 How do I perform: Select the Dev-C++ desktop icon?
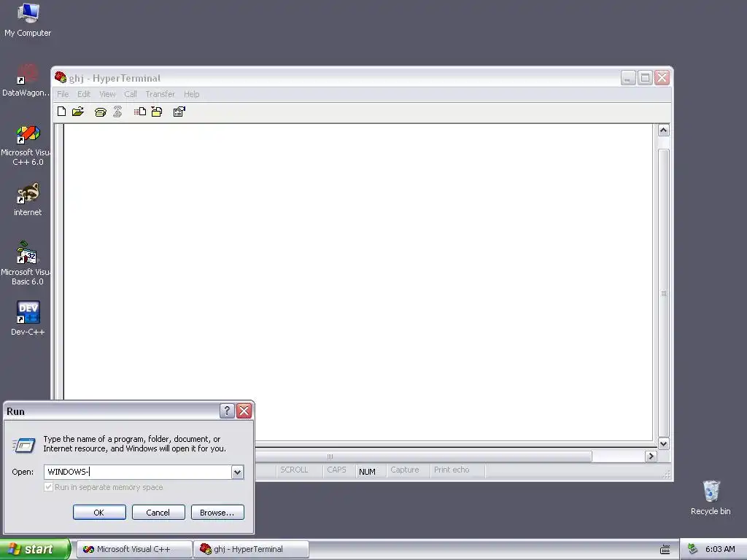28,318
